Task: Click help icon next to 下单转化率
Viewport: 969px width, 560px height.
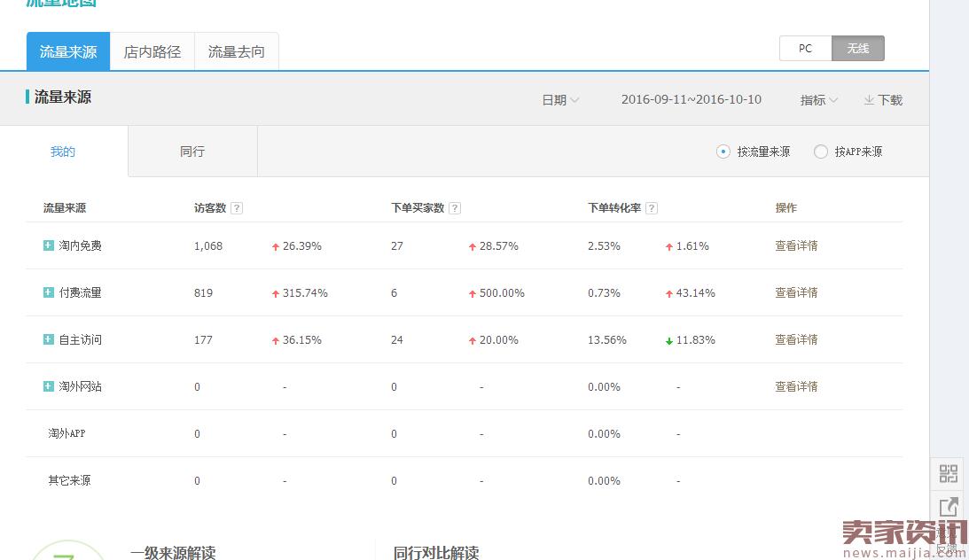Action: [651, 208]
